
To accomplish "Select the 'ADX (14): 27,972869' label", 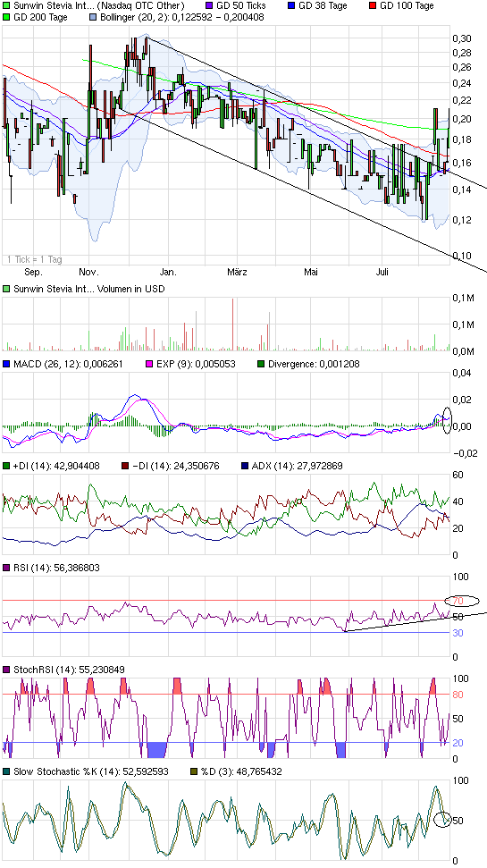I will (x=298, y=467).
